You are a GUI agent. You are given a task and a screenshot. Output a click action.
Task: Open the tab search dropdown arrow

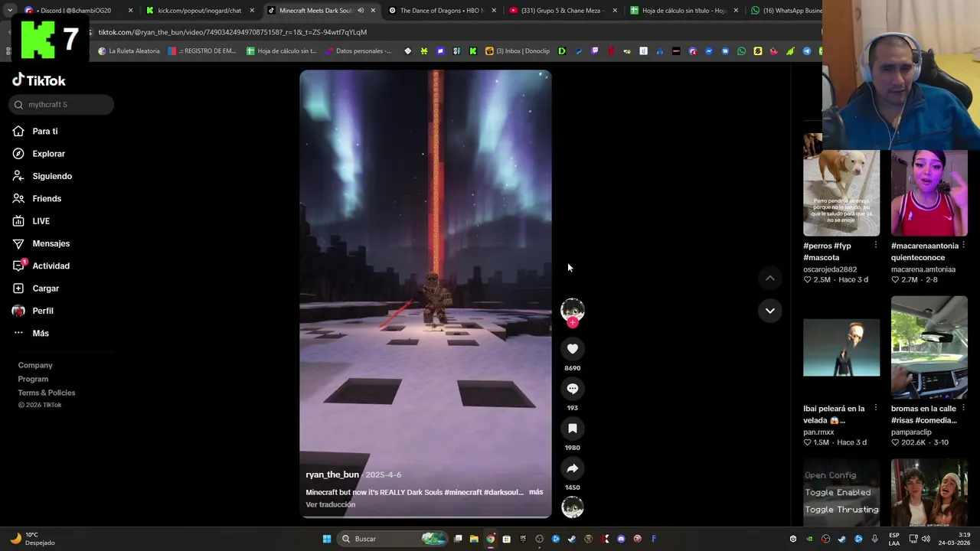[9, 11]
